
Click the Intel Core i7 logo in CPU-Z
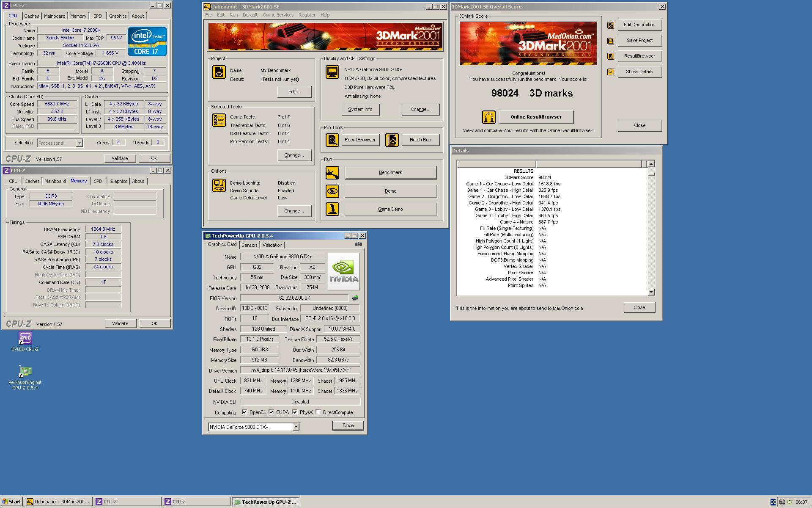coord(147,41)
